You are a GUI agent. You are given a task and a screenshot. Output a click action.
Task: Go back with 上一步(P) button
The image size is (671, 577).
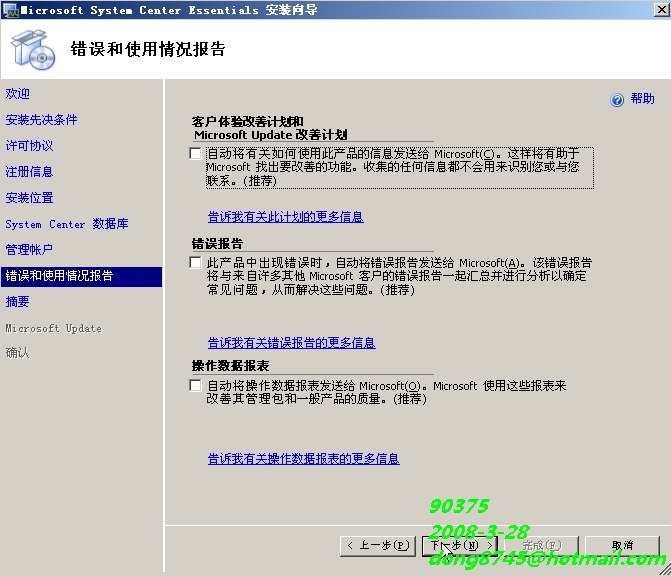[x=378, y=546]
